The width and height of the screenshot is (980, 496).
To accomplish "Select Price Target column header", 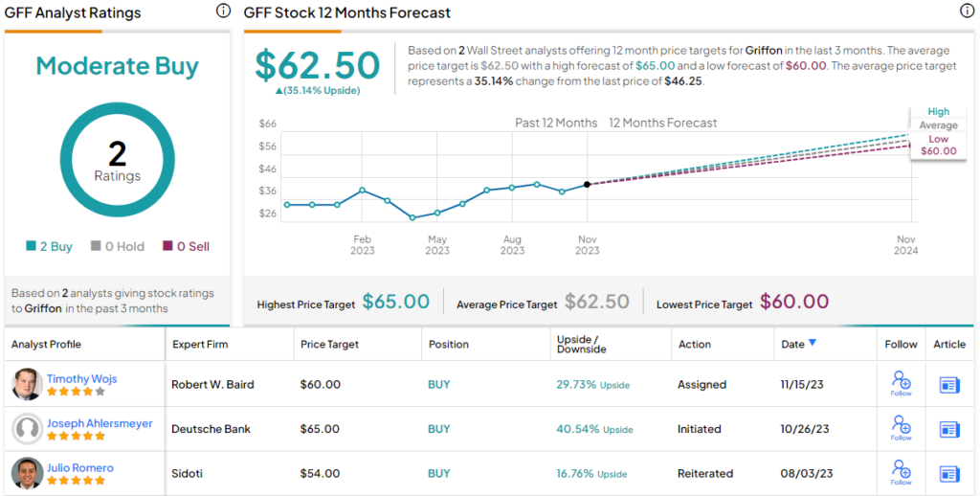I will [328, 344].
